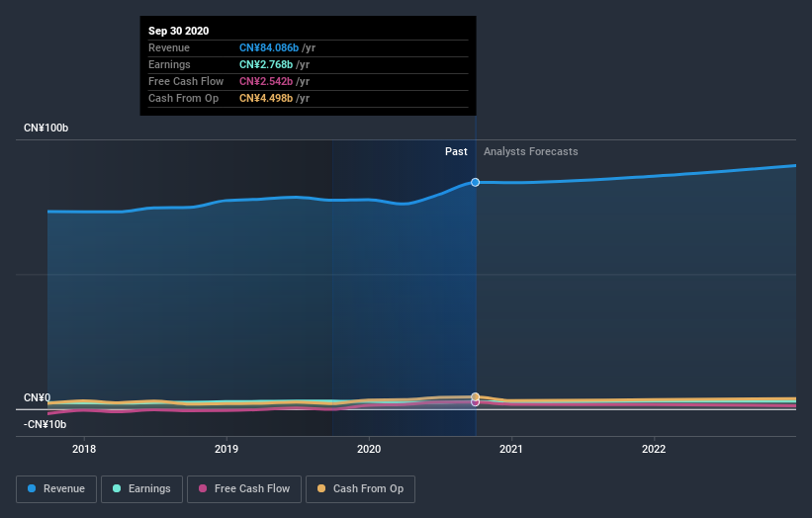812x518 pixels.
Task: Click the -CN¥10b y-axis label
Action: tap(45, 424)
